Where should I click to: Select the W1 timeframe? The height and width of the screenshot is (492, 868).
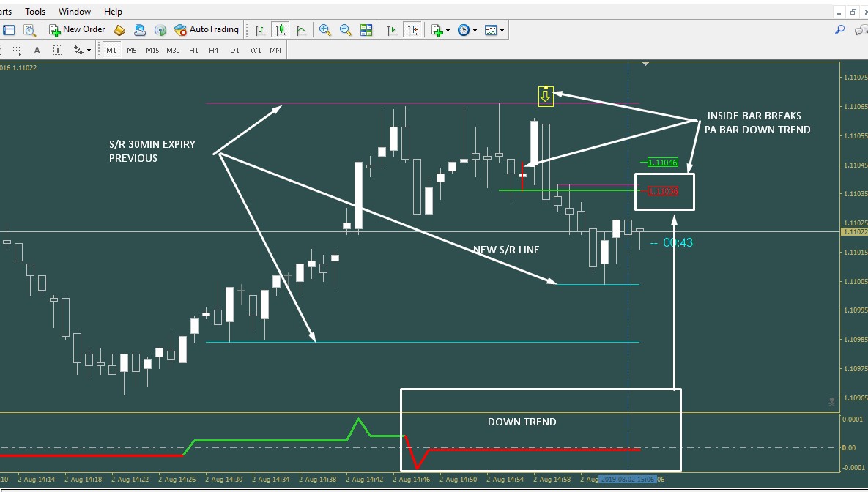[x=255, y=50]
